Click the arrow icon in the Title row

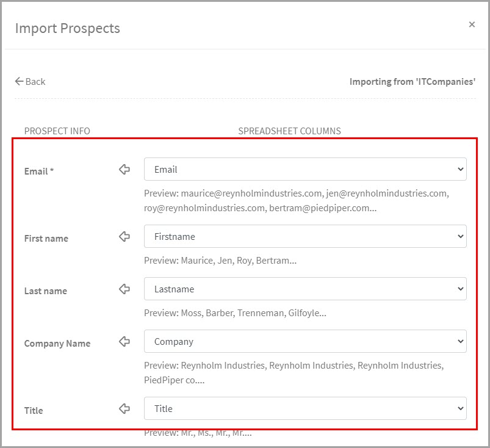click(x=124, y=409)
